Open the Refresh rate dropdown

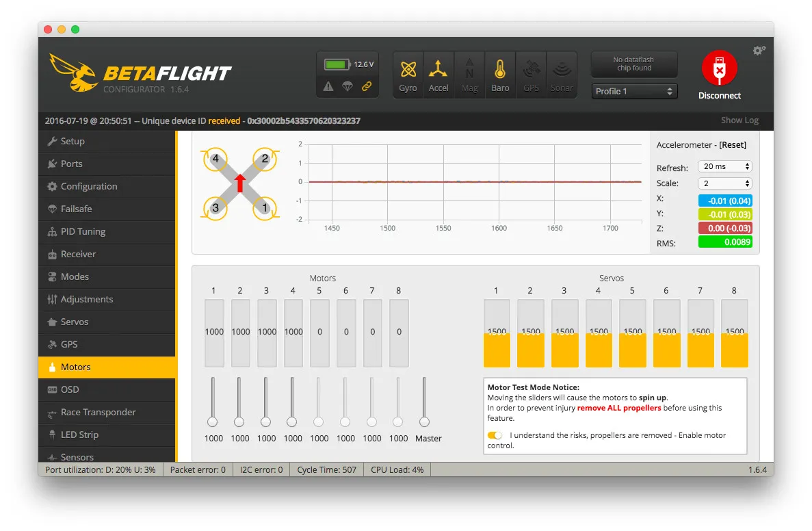pos(724,166)
